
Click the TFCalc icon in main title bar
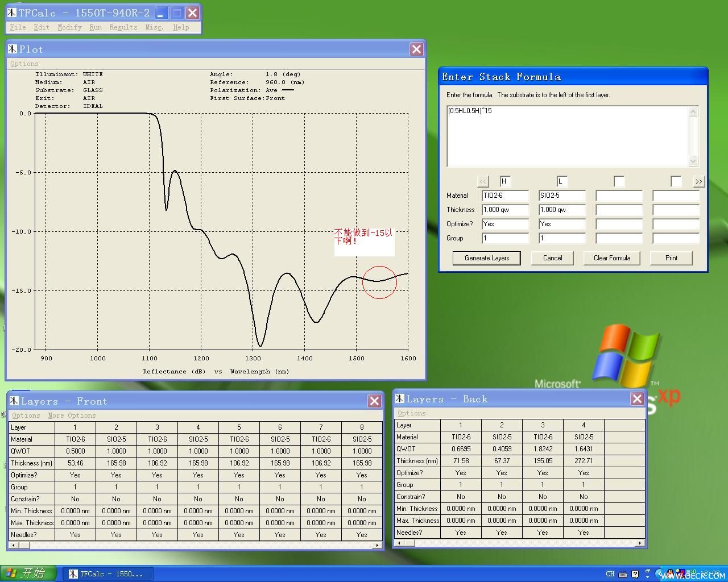12,13
